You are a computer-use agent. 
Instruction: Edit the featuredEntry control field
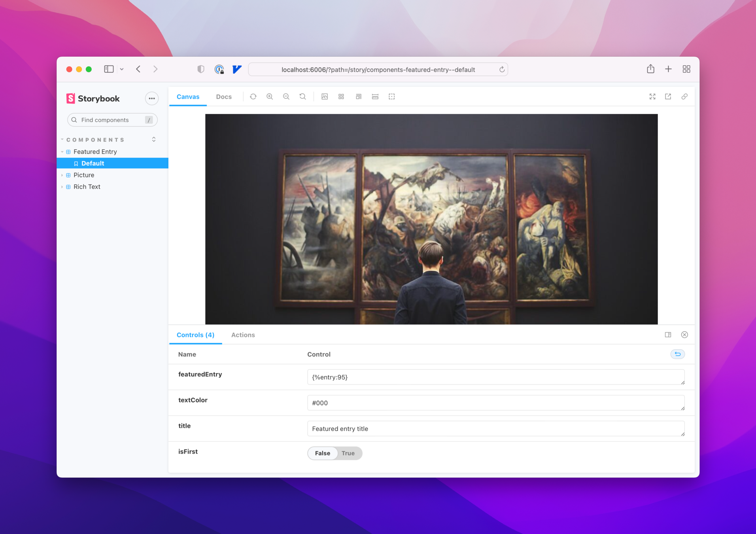496,377
